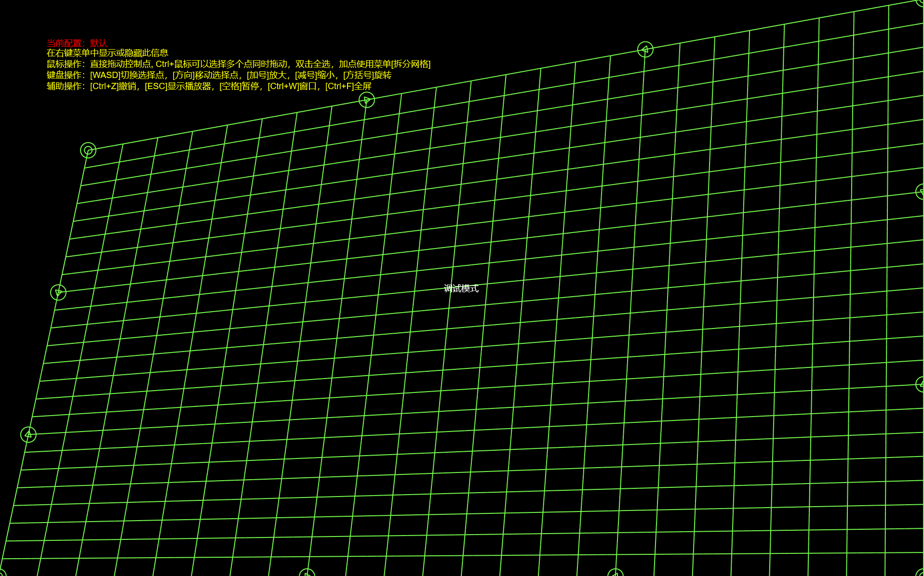Click the 辅助操作 instruction line
The height and width of the screenshot is (576, 924).
coord(209,86)
